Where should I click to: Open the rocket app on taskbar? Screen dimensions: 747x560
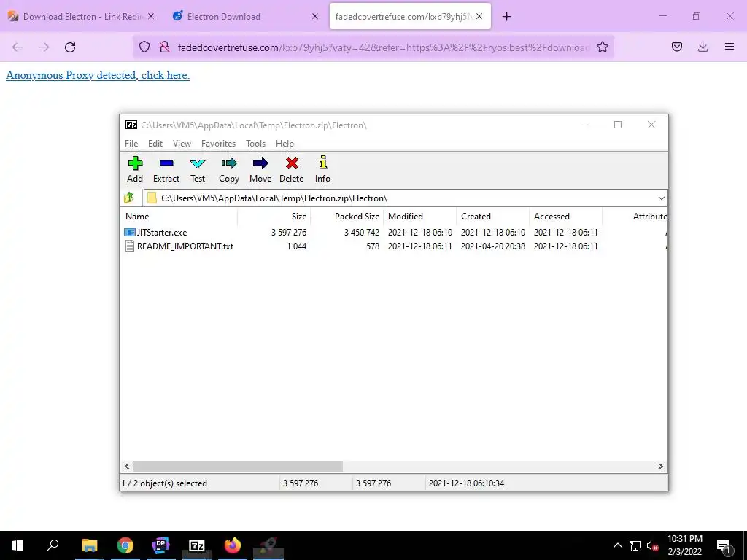click(268, 545)
